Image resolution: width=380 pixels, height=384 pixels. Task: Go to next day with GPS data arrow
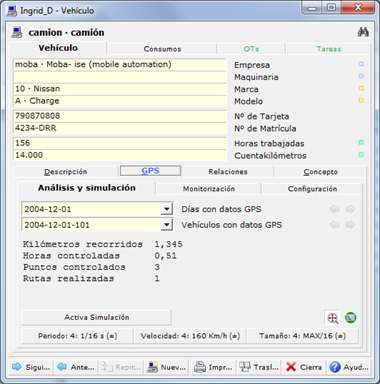(350, 209)
